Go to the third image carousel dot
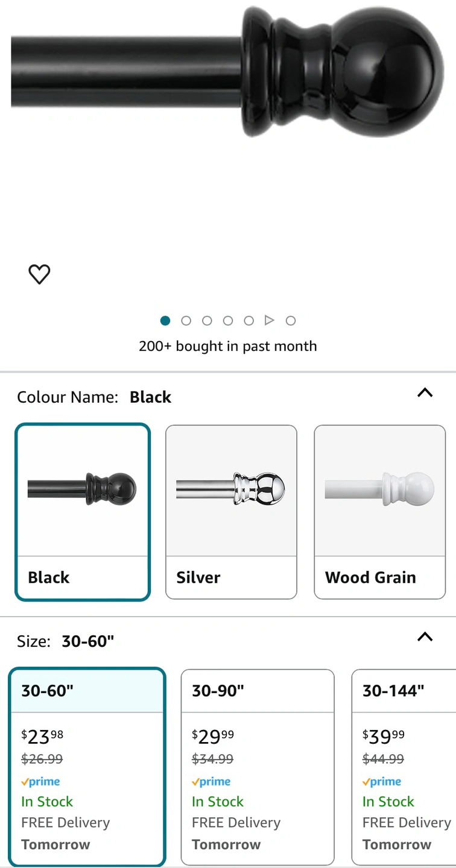This screenshot has height=868, width=456. click(x=207, y=321)
